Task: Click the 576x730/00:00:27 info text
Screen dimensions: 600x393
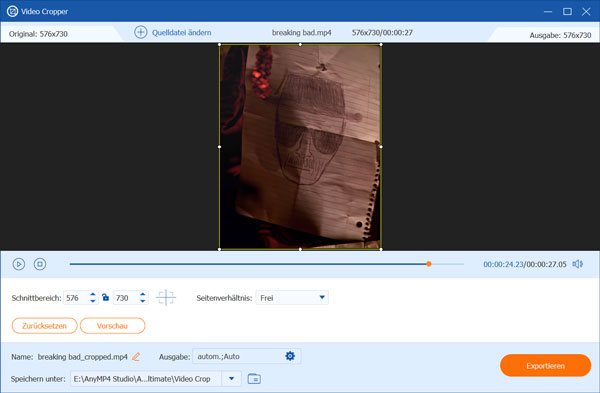Action: 382,33
